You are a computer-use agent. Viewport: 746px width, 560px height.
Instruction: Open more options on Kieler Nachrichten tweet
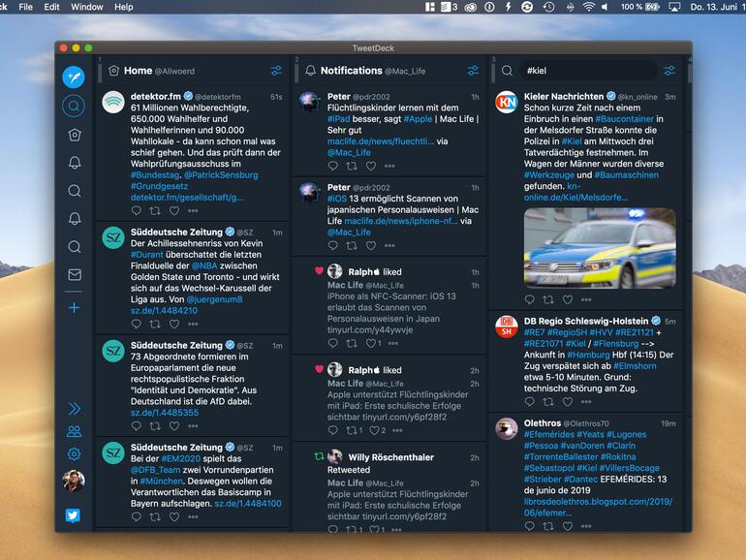tap(586, 299)
